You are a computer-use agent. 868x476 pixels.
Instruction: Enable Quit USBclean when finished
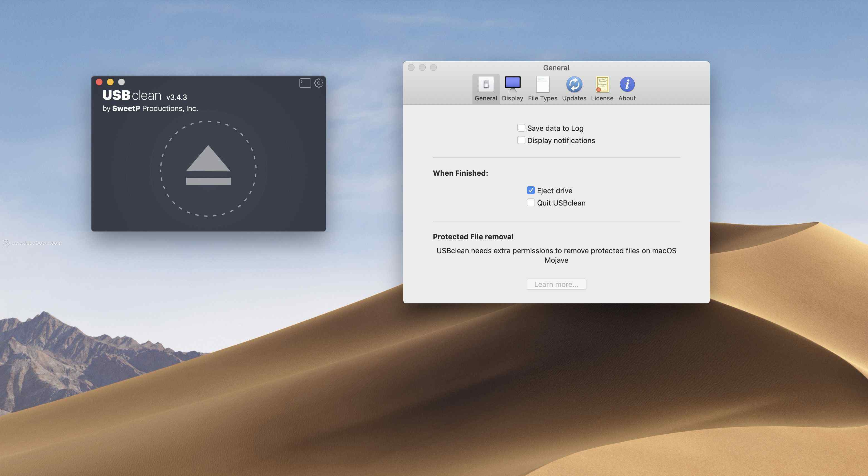click(531, 202)
